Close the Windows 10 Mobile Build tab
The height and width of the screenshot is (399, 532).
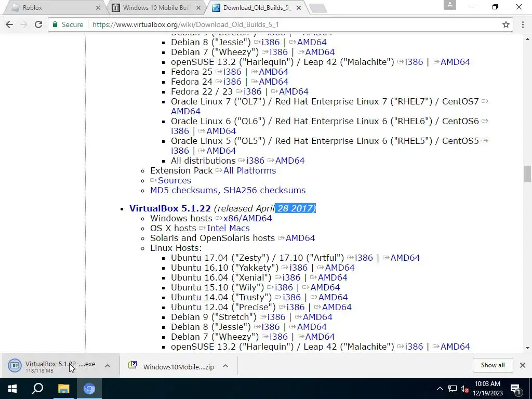pyautogui.click(x=198, y=7)
